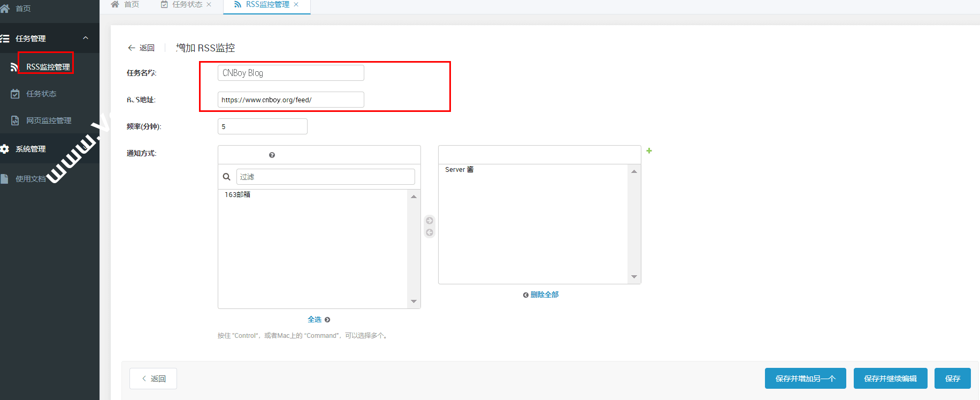Click the 保存 button
980x400 pixels.
(952, 379)
